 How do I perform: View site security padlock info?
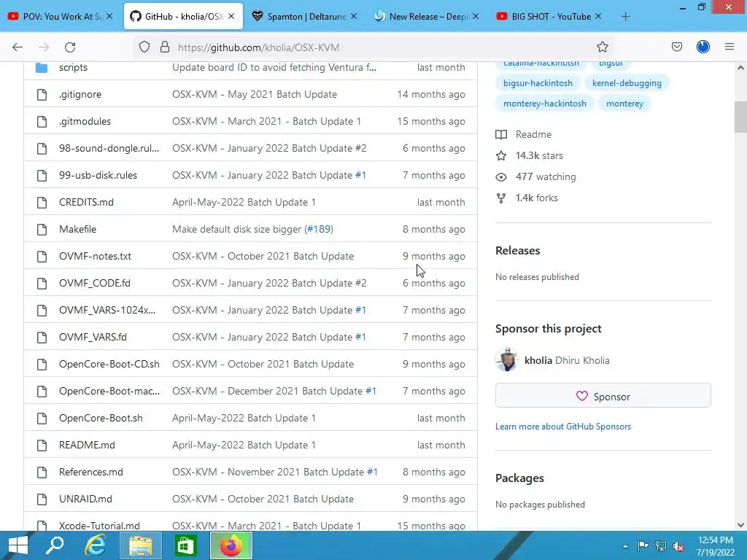[165, 47]
